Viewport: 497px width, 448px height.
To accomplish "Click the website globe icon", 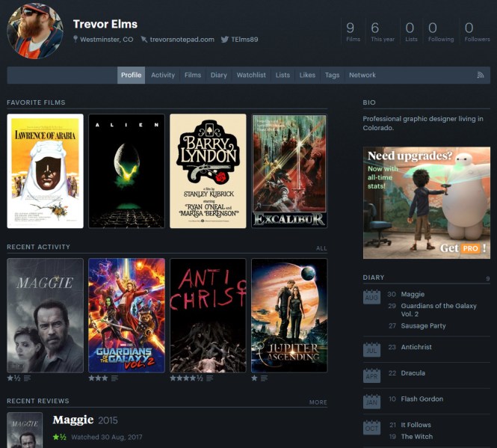I will 143,40.
